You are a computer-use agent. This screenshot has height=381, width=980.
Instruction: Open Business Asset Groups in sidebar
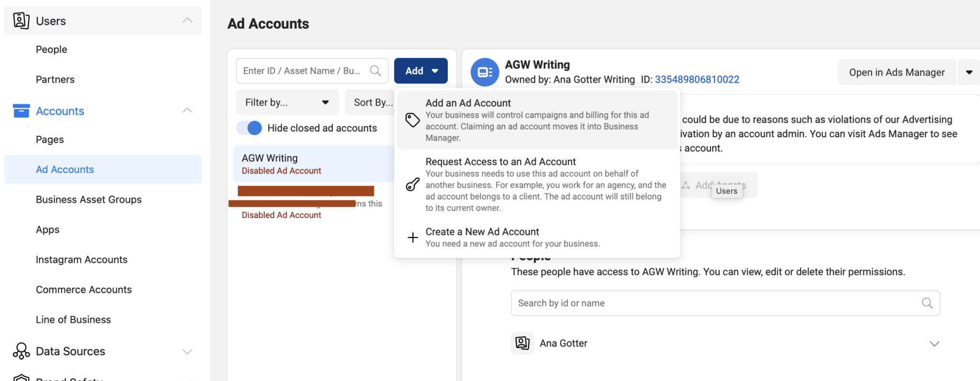pyautogui.click(x=89, y=199)
